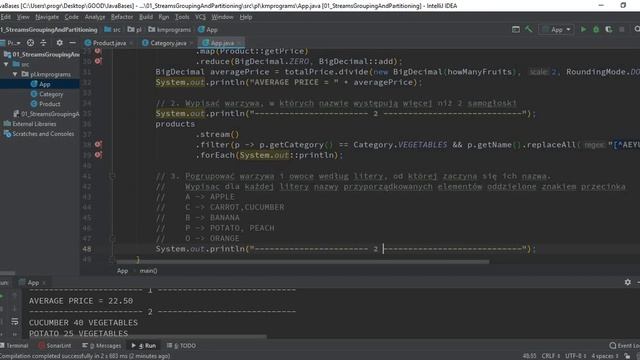Toggle breakpoint on the .forEach line 39
This screenshot has height=360, width=640.
(x=98, y=155)
